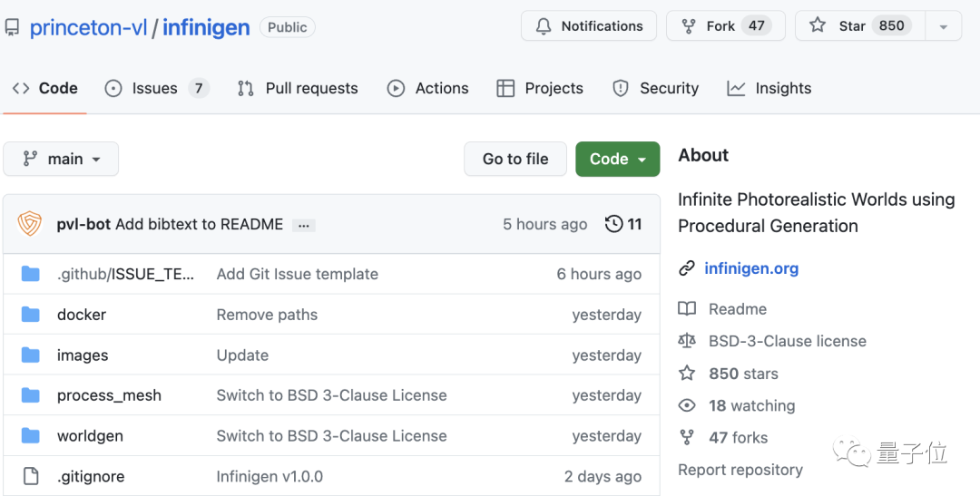Screen dimensions: 980x496
Task: Click the watching eye icon
Action: tap(687, 405)
